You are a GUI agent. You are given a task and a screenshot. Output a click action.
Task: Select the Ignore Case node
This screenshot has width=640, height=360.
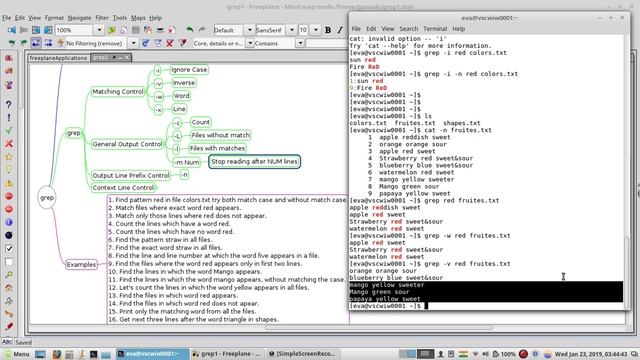189,70
